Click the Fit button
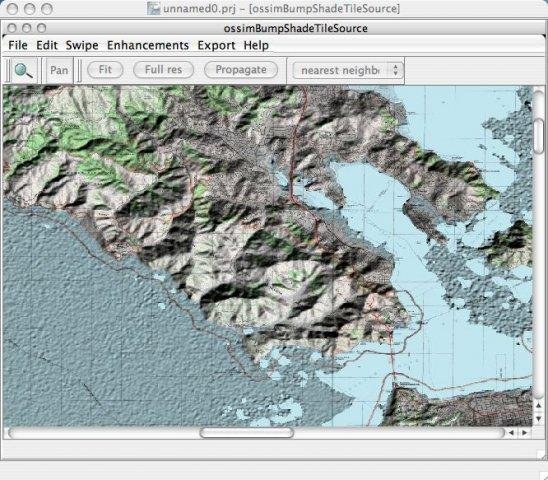The height and width of the screenshot is (480, 548). [x=105, y=70]
